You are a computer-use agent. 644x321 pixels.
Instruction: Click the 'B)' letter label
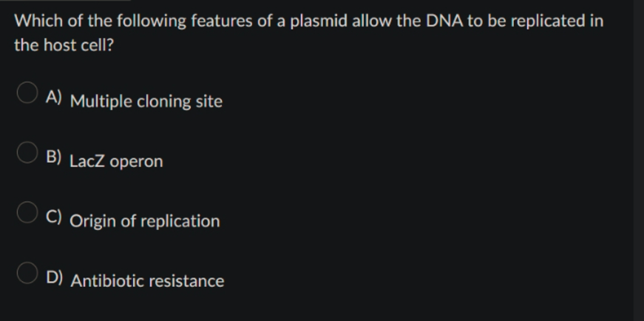[54, 157]
